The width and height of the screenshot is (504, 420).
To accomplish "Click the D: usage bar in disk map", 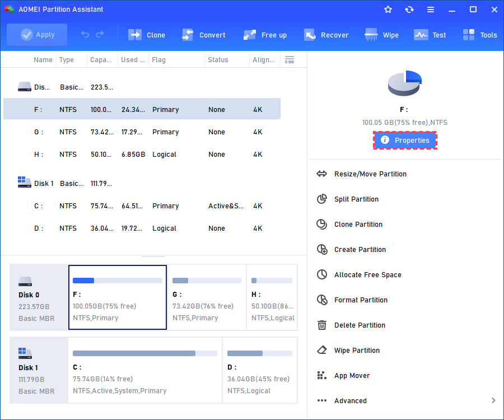I will 260,353.
